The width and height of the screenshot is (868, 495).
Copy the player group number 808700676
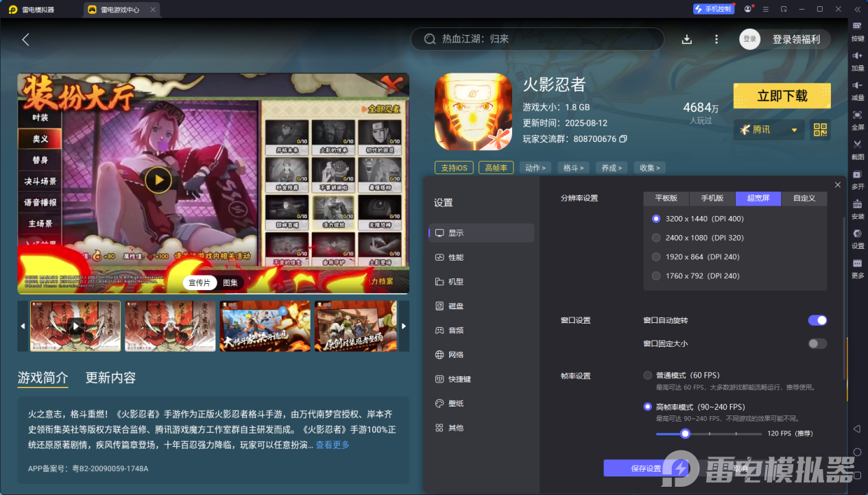click(x=623, y=138)
